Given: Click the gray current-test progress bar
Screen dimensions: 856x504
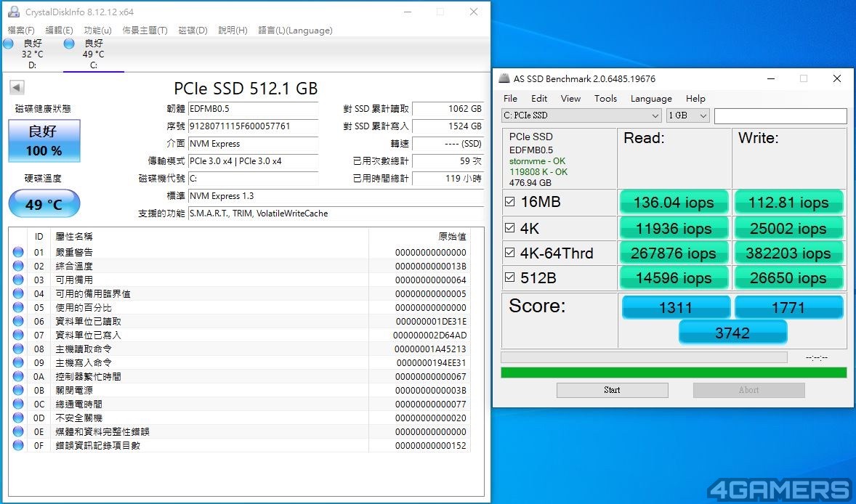Looking at the screenshot, I should [645, 357].
